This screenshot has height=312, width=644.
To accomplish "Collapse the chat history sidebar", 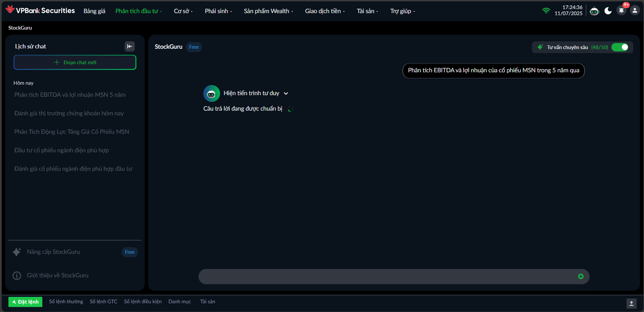I will pyautogui.click(x=130, y=46).
